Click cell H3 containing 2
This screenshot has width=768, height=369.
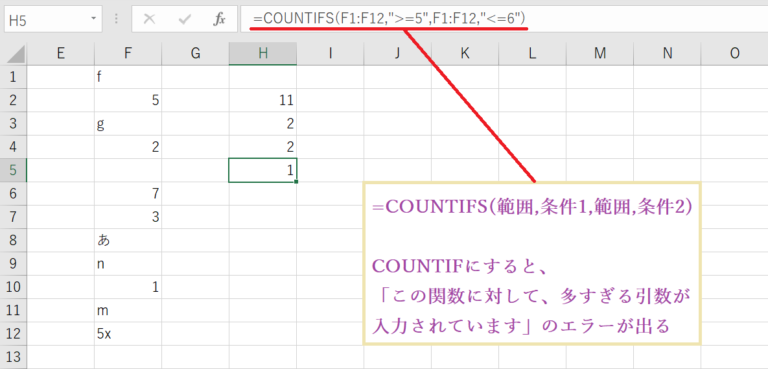click(x=263, y=124)
